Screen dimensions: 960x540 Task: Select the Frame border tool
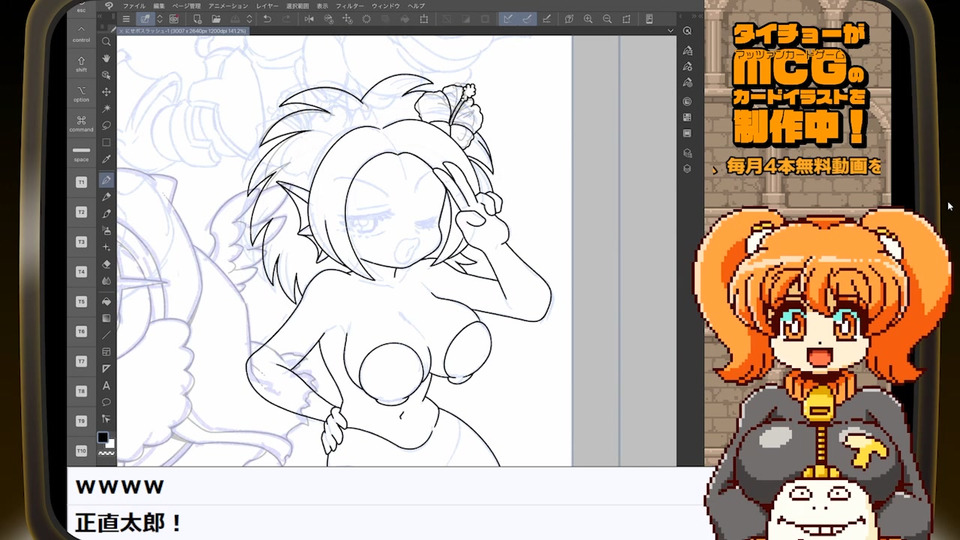pos(106,352)
